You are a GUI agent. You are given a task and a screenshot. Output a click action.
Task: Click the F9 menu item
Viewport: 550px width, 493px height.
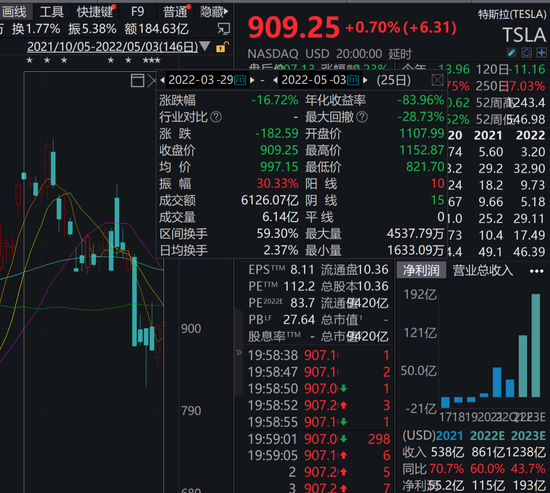pyautogui.click(x=138, y=12)
